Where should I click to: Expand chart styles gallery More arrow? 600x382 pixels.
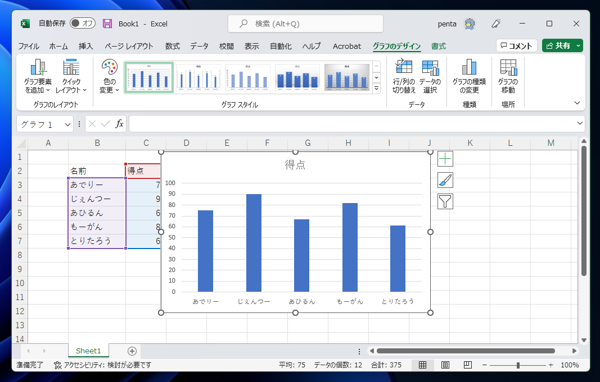point(377,88)
